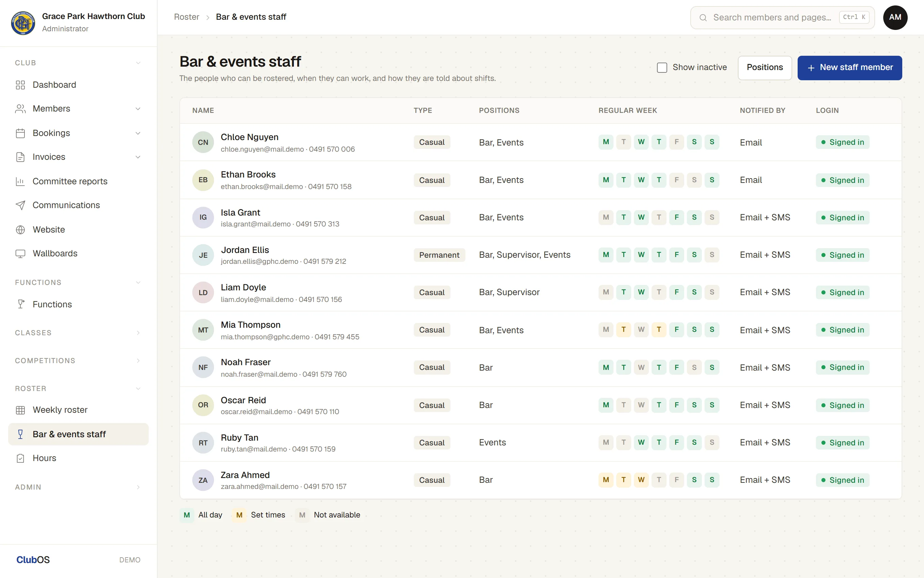Image resolution: width=924 pixels, height=578 pixels.
Task: Click the Functions glass icon
Action: (20, 304)
